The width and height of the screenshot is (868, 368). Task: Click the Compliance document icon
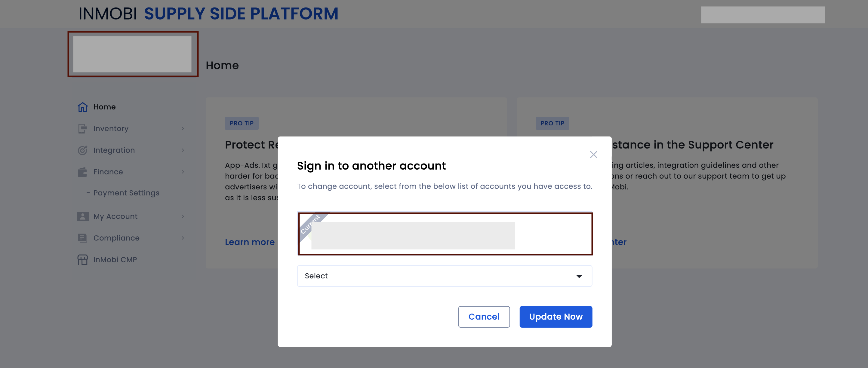click(82, 238)
